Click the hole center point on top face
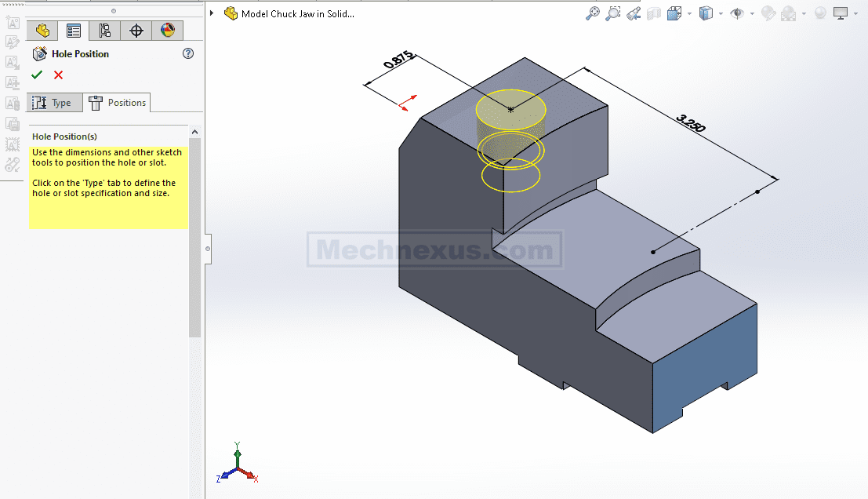 (510, 110)
